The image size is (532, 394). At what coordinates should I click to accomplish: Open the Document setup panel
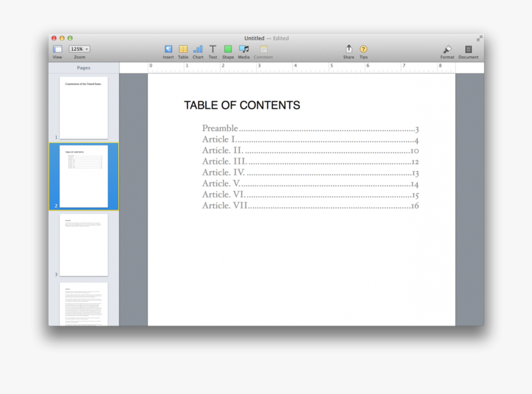tap(468, 50)
